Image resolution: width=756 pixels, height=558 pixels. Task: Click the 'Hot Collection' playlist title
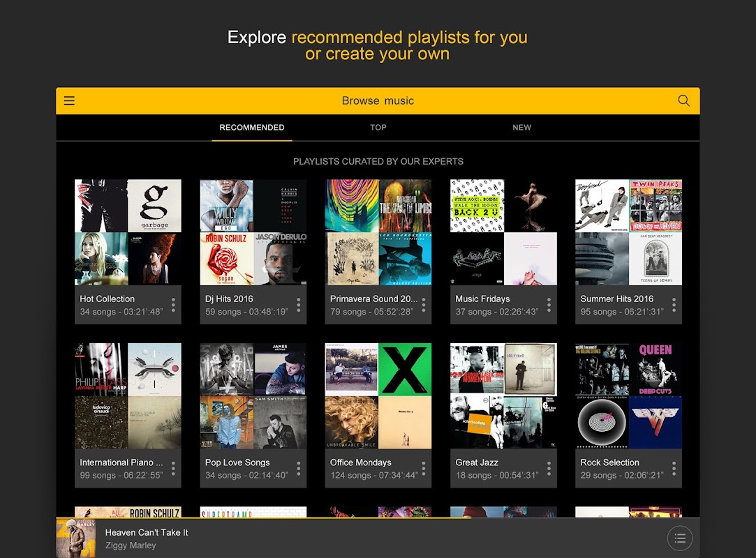tap(107, 299)
